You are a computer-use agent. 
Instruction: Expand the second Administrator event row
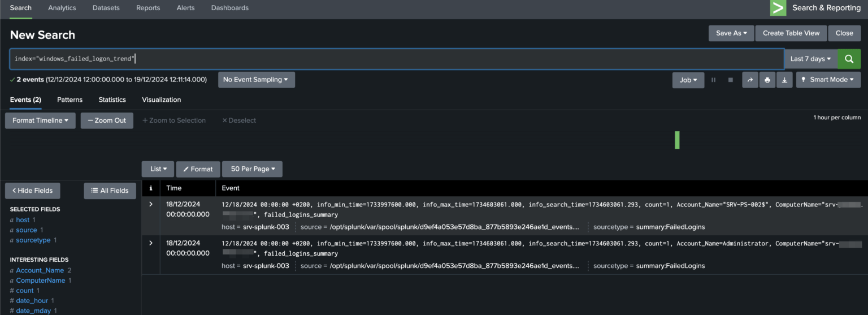point(150,243)
